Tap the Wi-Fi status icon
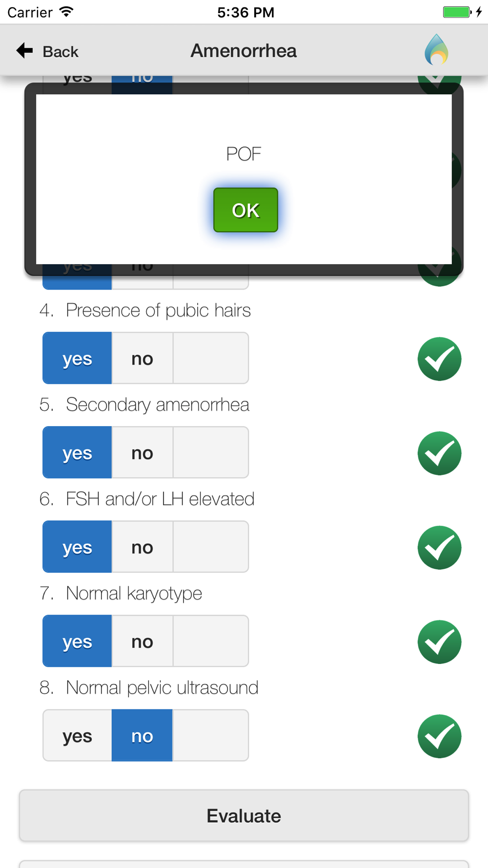 coord(66,12)
